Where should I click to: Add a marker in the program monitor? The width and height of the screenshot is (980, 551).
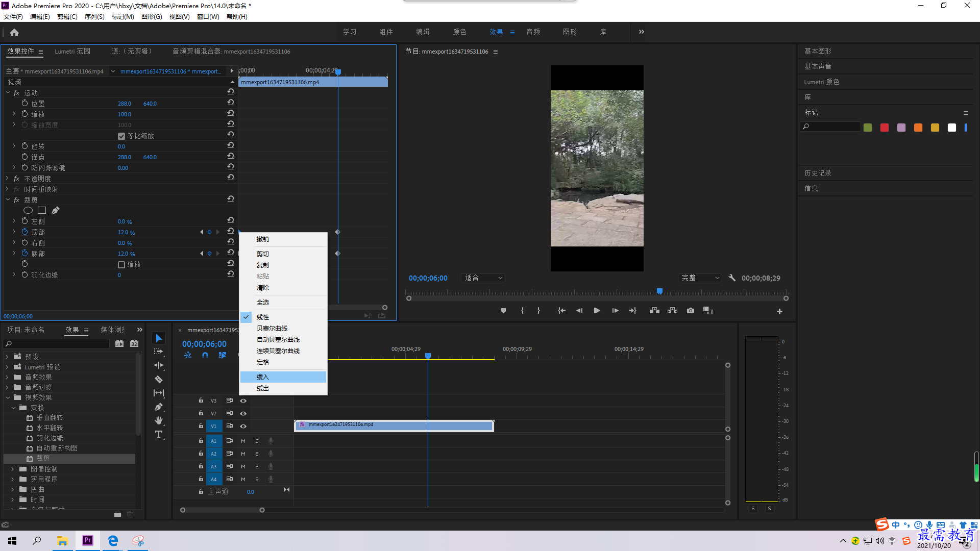(503, 311)
